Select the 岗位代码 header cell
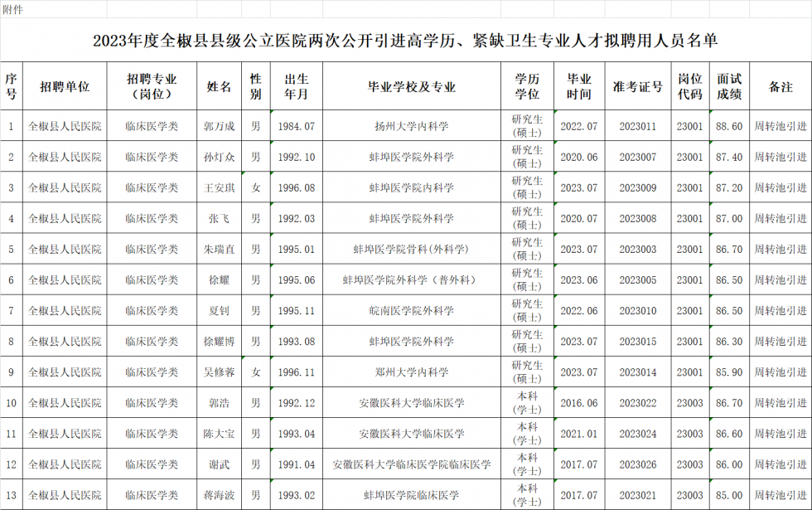 [x=689, y=86]
